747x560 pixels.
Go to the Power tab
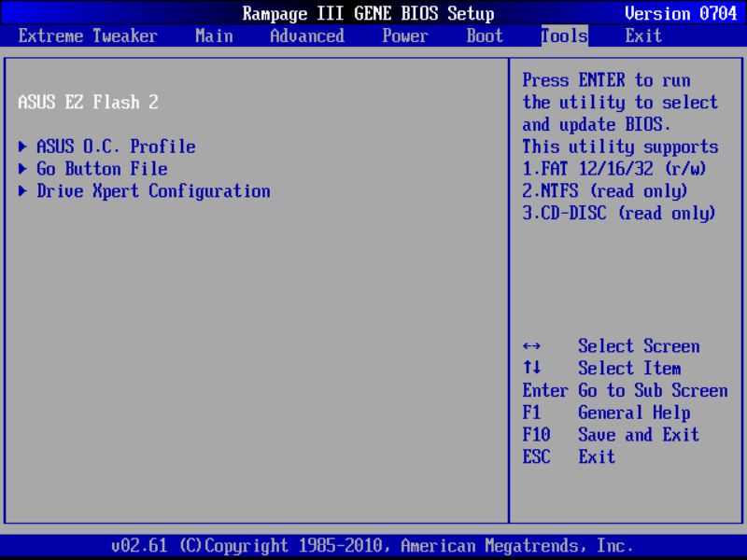tap(405, 36)
